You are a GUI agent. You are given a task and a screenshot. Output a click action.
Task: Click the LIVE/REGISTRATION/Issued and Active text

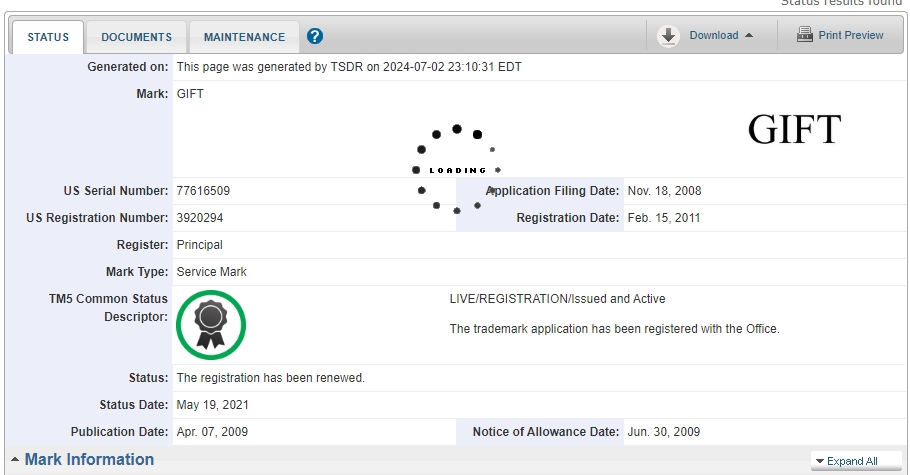[557, 299]
